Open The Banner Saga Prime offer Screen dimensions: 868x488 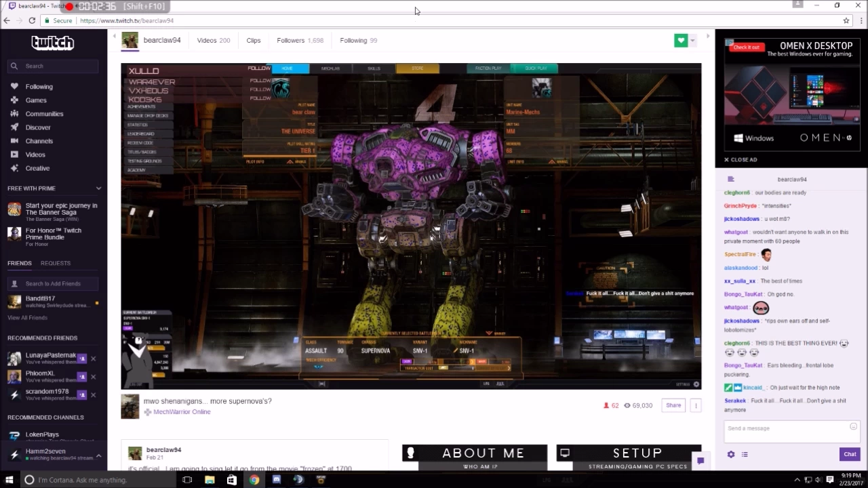[53, 211]
